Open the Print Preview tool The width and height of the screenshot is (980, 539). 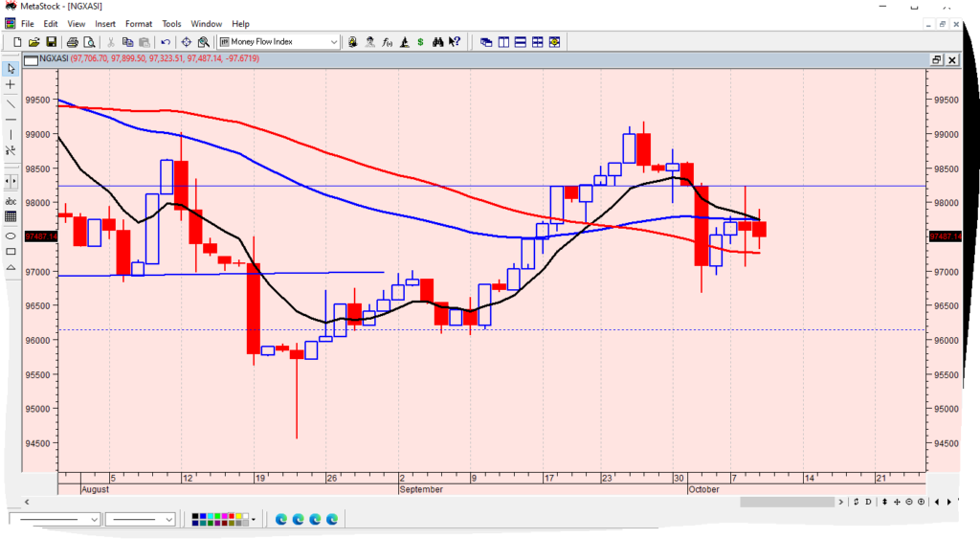89,42
